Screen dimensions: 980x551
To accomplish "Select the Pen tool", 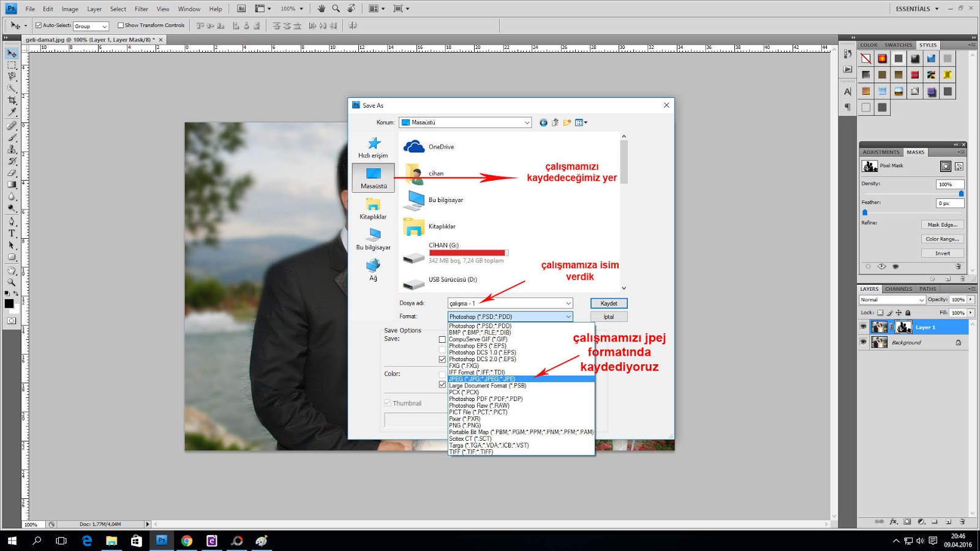I will (x=12, y=222).
